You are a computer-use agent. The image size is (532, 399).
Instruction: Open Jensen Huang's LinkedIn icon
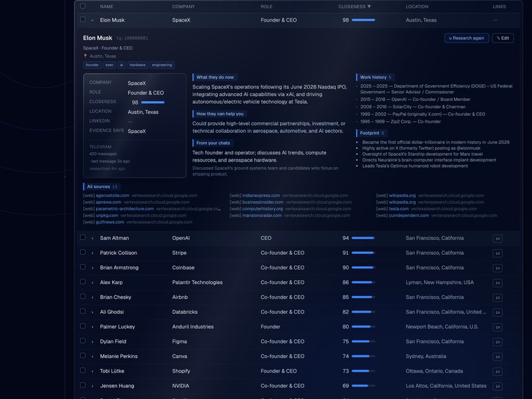point(497,386)
